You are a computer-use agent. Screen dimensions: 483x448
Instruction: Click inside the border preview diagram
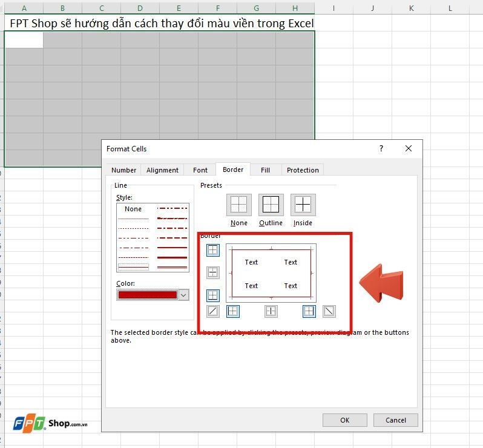(x=271, y=273)
